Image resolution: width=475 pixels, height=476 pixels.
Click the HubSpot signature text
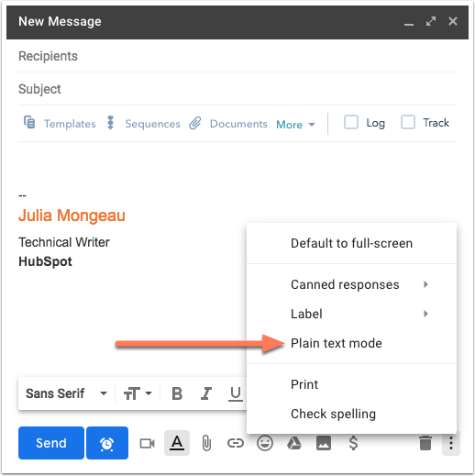[x=45, y=261]
